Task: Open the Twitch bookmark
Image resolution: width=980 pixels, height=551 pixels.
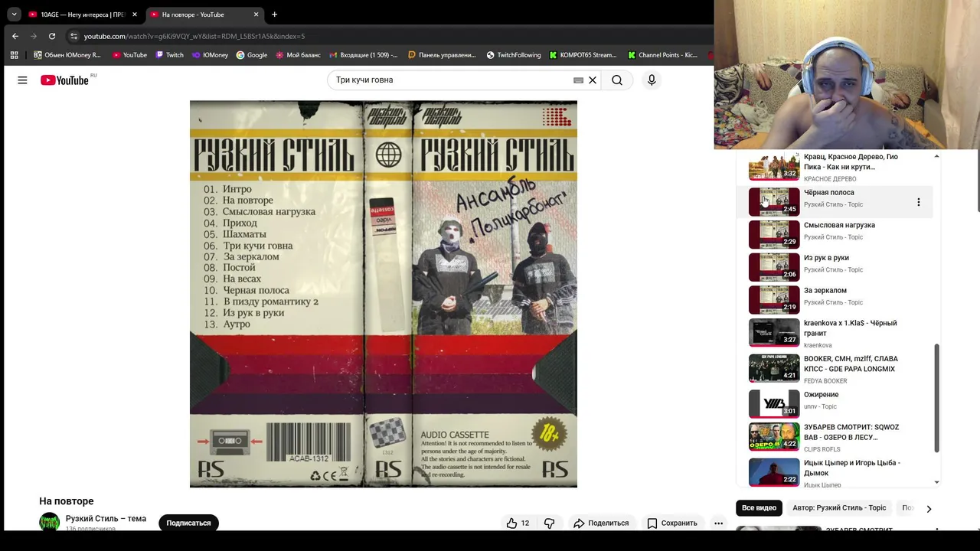Action: click(169, 55)
